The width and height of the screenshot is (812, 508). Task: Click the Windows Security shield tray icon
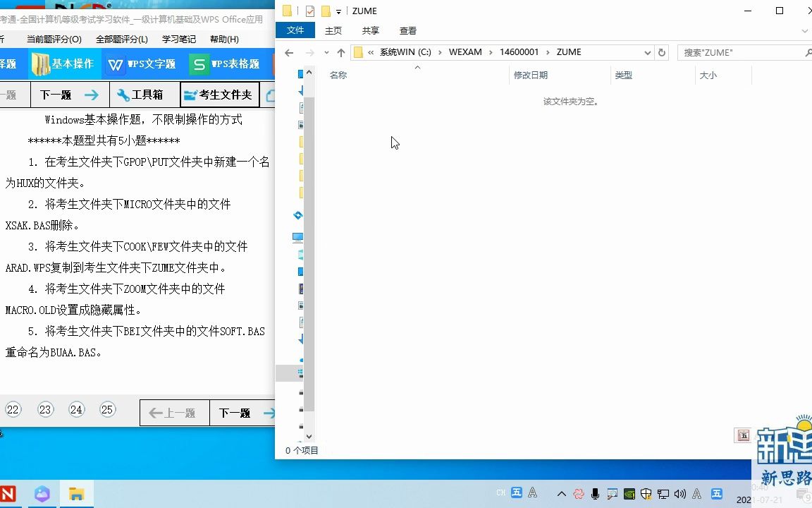click(646, 494)
